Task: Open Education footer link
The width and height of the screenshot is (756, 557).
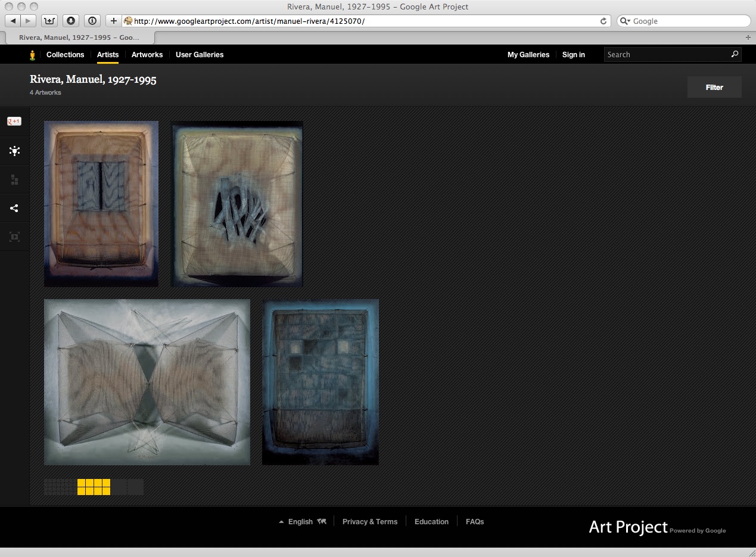Action: (x=431, y=521)
